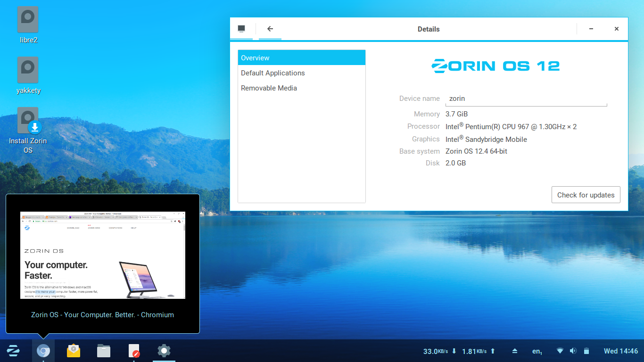Screen dimensions: 644x362
Task: Open the document editor taskbar icon
Action: coord(134,351)
